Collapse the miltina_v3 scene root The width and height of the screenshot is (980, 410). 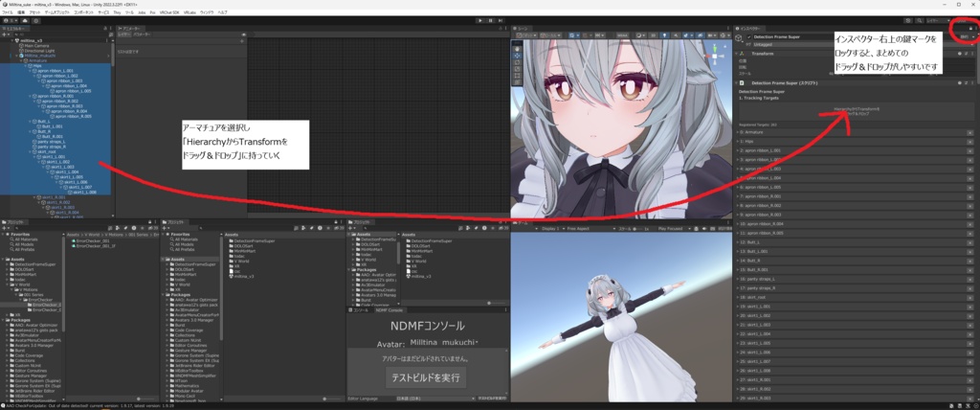click(x=11, y=40)
